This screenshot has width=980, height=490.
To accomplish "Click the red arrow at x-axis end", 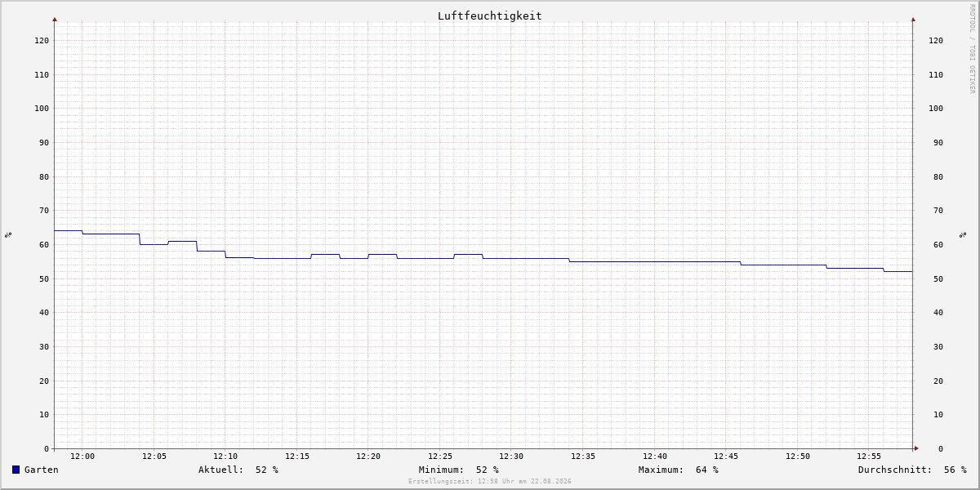I will click(916, 448).
